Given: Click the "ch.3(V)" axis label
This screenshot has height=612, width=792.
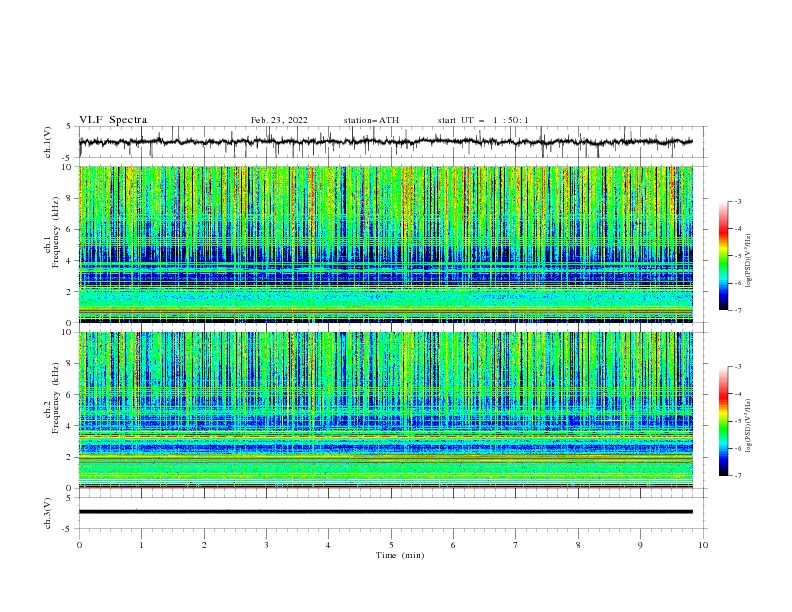Looking at the screenshot, I should coord(48,513).
